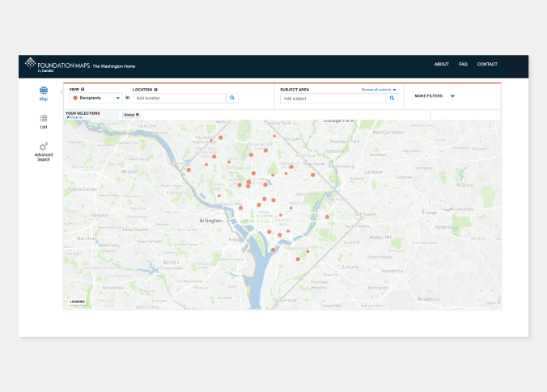Image resolution: width=547 pixels, height=392 pixels.
Task: Open the List view icon
Action: (x=44, y=120)
